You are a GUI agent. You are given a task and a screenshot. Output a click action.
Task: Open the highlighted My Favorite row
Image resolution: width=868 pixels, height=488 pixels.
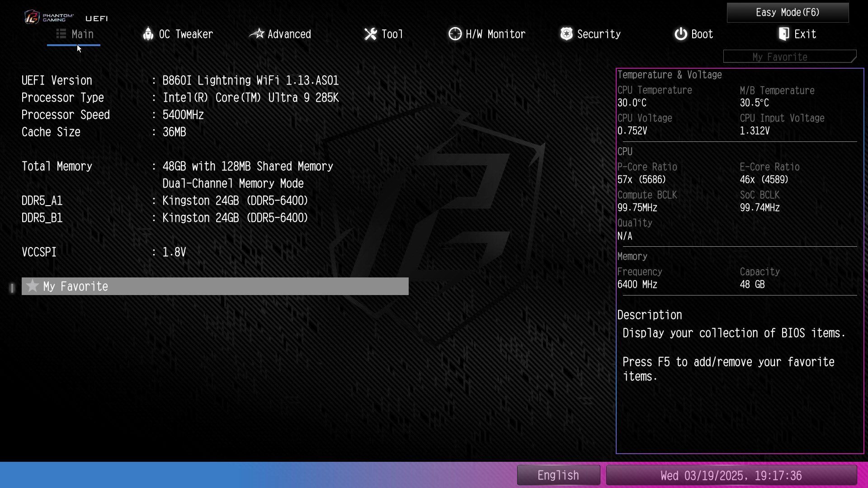click(215, 286)
